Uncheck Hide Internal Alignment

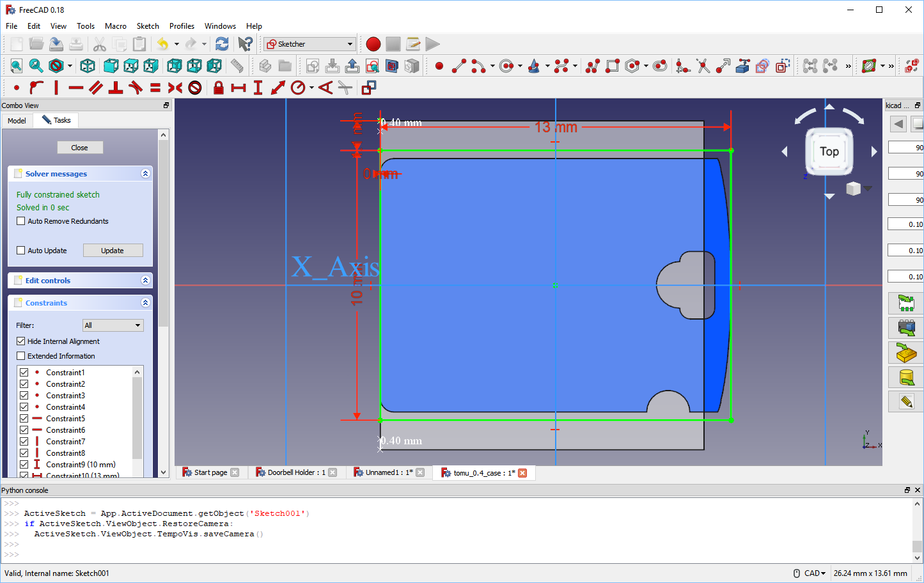(21, 341)
